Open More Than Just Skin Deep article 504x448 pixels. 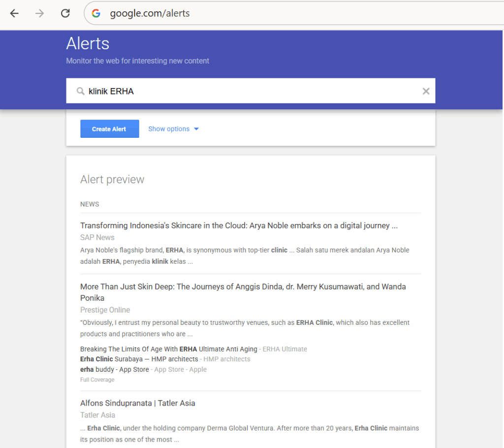coord(243,292)
